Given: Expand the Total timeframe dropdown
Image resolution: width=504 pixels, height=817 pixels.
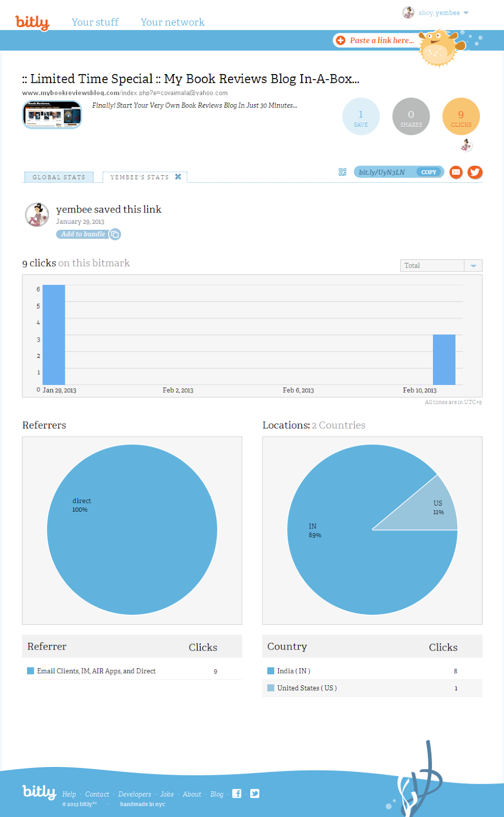Looking at the screenshot, I should point(441,266).
